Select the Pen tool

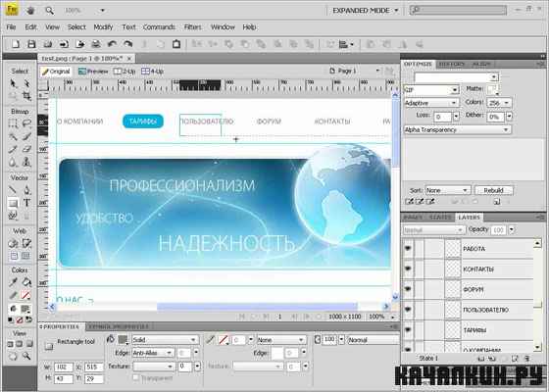click(26, 190)
